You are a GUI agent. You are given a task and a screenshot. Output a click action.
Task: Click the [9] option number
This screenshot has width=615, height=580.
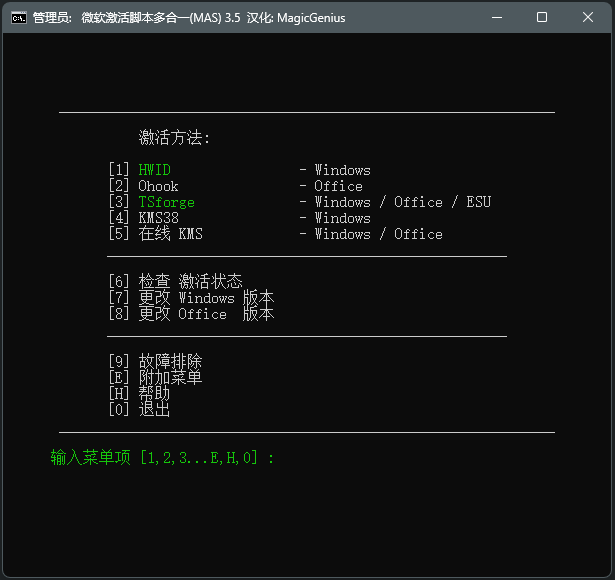[119, 362]
